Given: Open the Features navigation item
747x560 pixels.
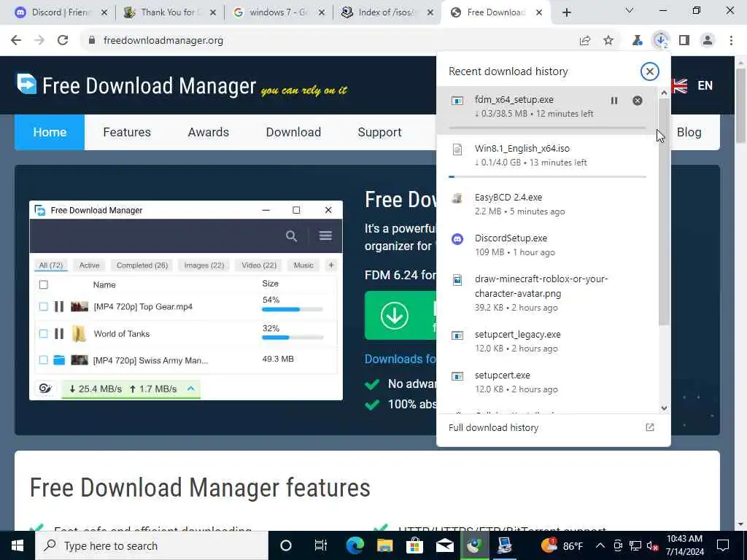Looking at the screenshot, I should click(127, 133).
